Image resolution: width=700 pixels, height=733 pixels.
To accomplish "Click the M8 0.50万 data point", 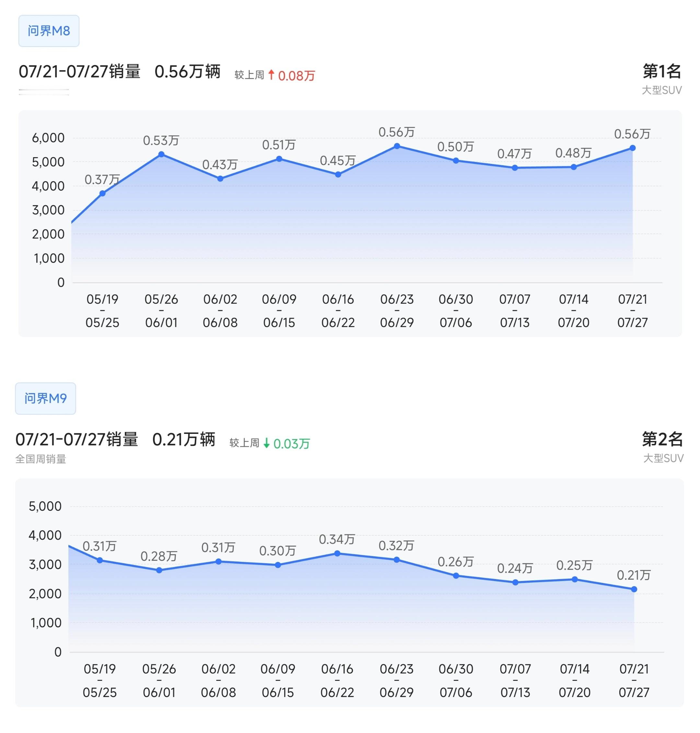I will click(456, 161).
